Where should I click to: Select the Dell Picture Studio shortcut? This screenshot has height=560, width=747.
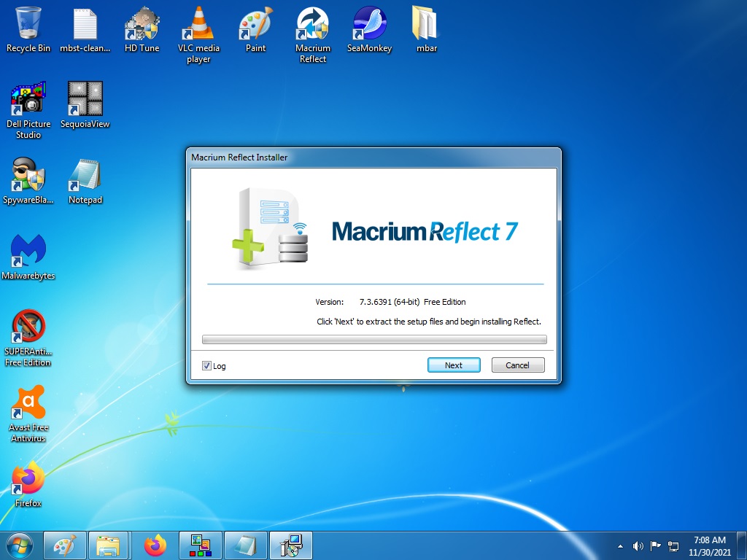point(28,111)
